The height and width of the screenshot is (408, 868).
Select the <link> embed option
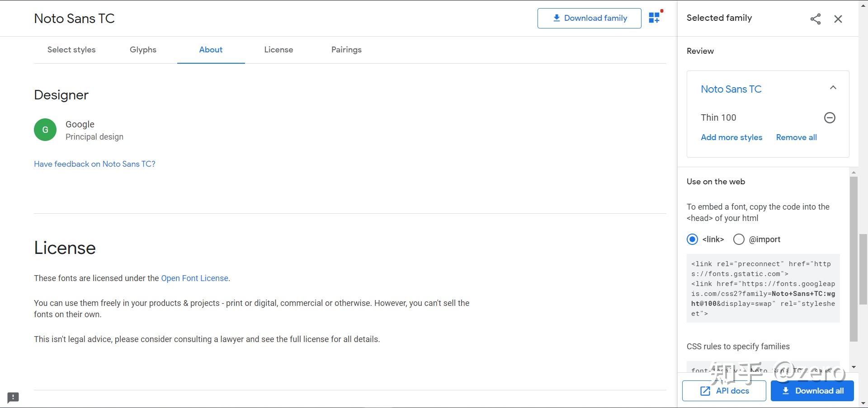click(x=692, y=239)
